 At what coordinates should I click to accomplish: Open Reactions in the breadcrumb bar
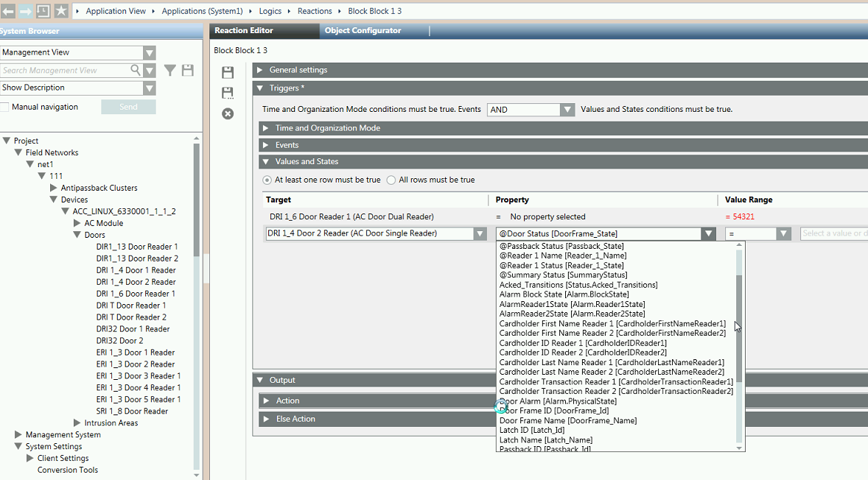pyautogui.click(x=315, y=10)
